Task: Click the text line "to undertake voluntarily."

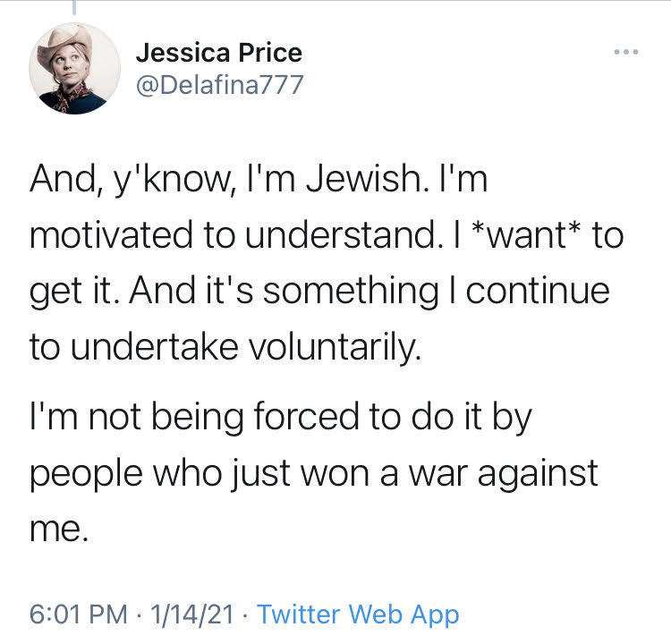Action: click(225, 348)
